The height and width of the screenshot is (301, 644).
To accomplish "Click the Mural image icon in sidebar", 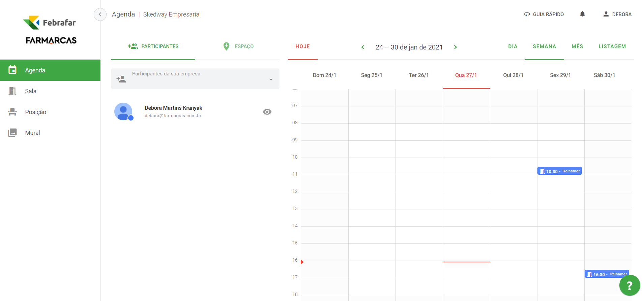I will coord(12,133).
